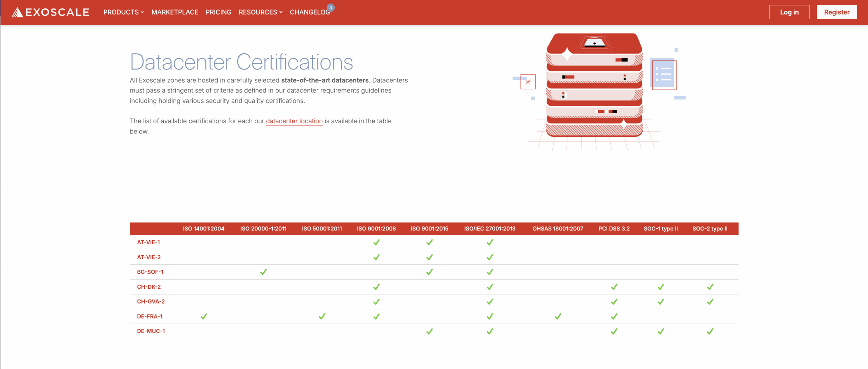Image resolution: width=868 pixels, height=369 pixels.
Task: Click DE-MUC-1 SOC-1 type II checkmark
Action: (661, 331)
